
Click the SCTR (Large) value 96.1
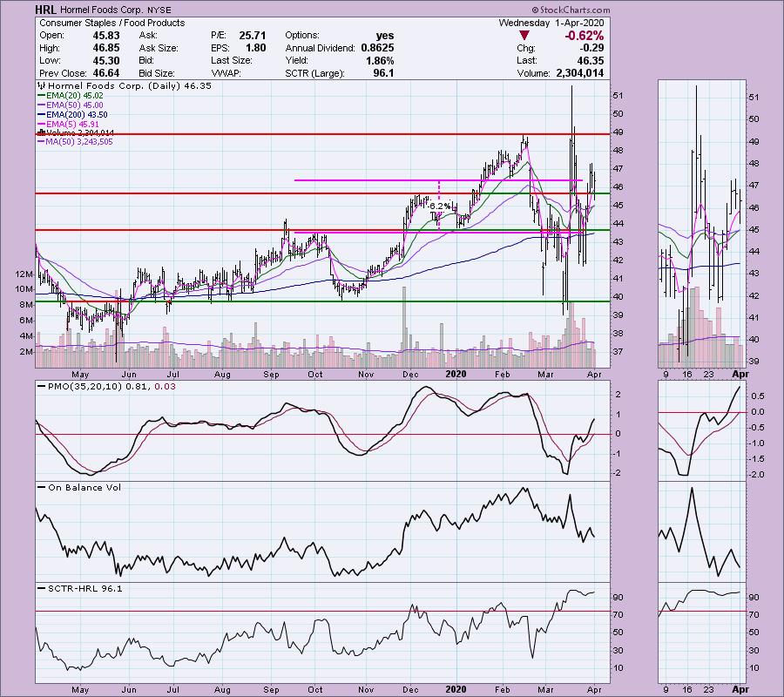pos(384,73)
